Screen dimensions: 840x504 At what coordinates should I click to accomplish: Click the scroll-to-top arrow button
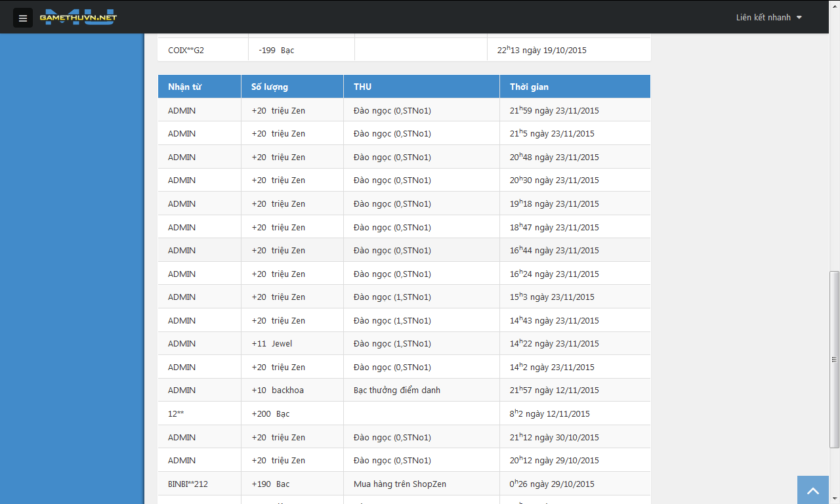(x=813, y=490)
